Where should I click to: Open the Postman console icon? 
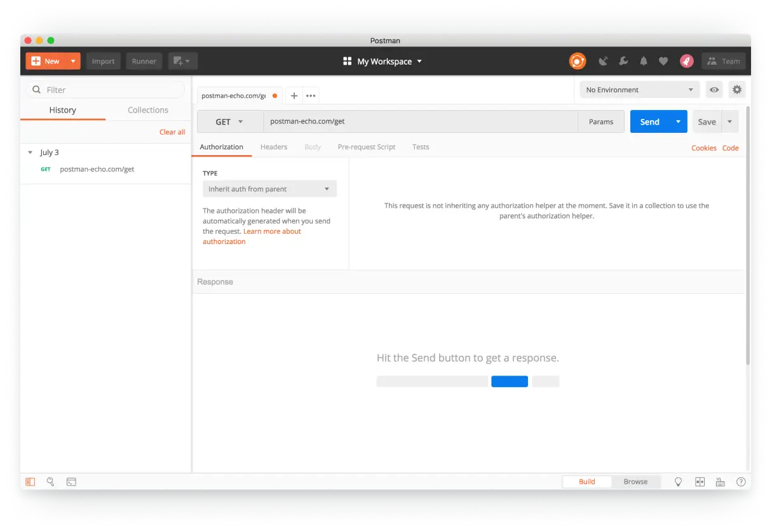[71, 482]
